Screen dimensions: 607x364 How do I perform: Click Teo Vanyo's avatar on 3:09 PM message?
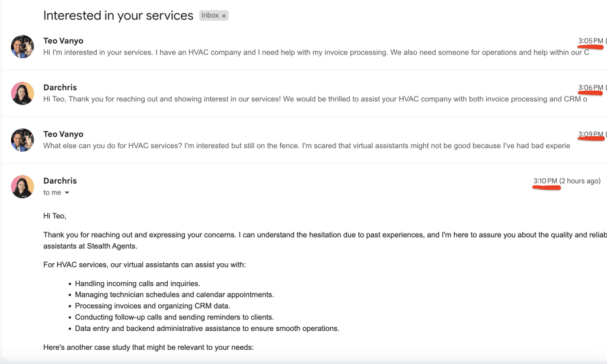tap(23, 140)
